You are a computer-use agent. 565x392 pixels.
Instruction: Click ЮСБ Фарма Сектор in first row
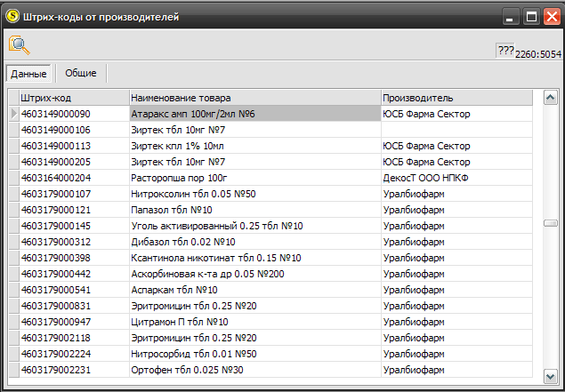(456, 114)
